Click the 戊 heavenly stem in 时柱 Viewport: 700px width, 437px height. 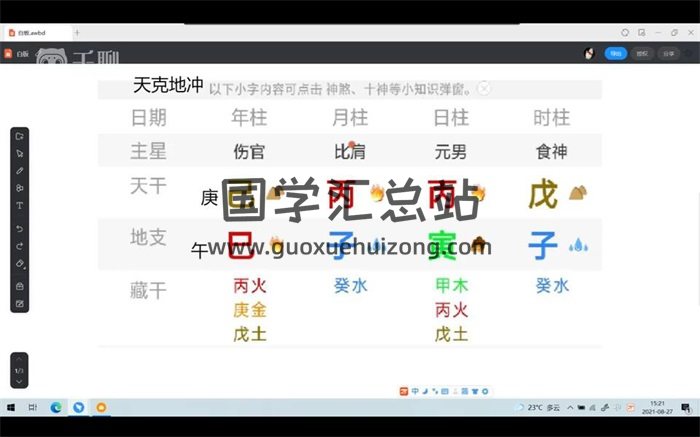(543, 194)
